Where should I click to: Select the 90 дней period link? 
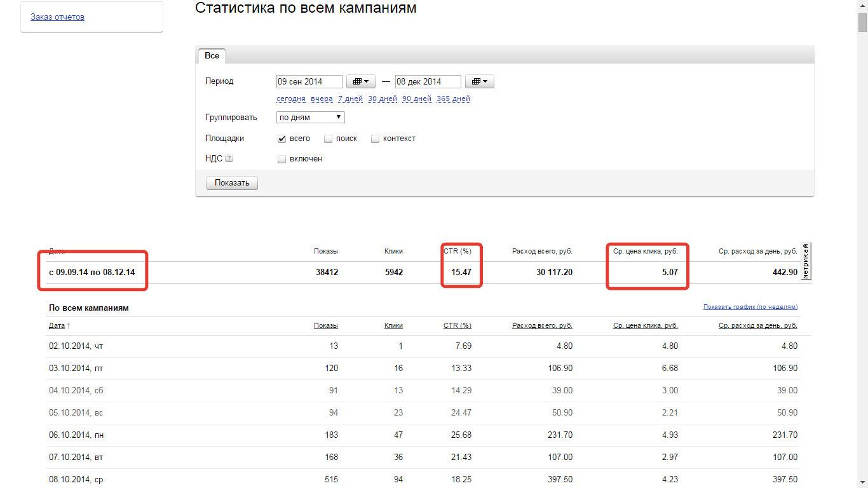coord(417,98)
